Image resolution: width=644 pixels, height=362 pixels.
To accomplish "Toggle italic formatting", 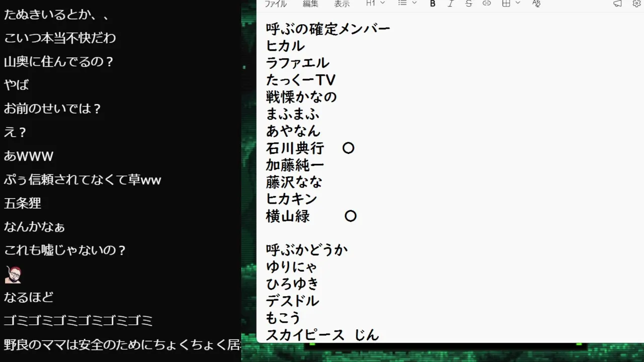I will pyautogui.click(x=450, y=4).
